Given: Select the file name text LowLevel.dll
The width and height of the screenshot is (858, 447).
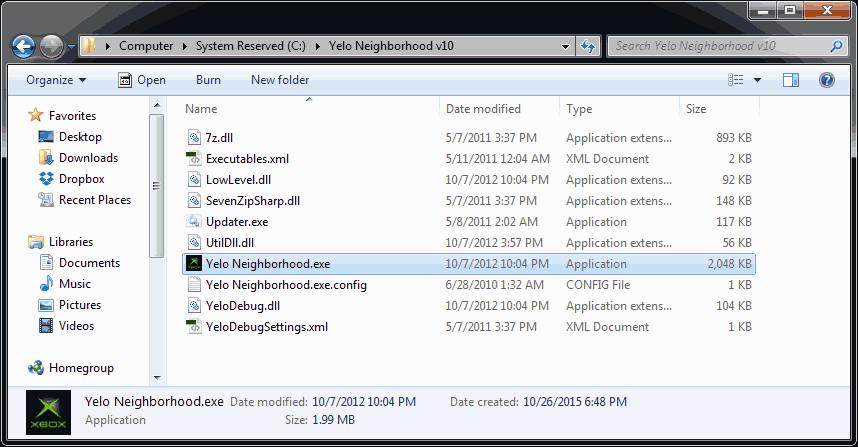Looking at the screenshot, I should tap(238, 179).
